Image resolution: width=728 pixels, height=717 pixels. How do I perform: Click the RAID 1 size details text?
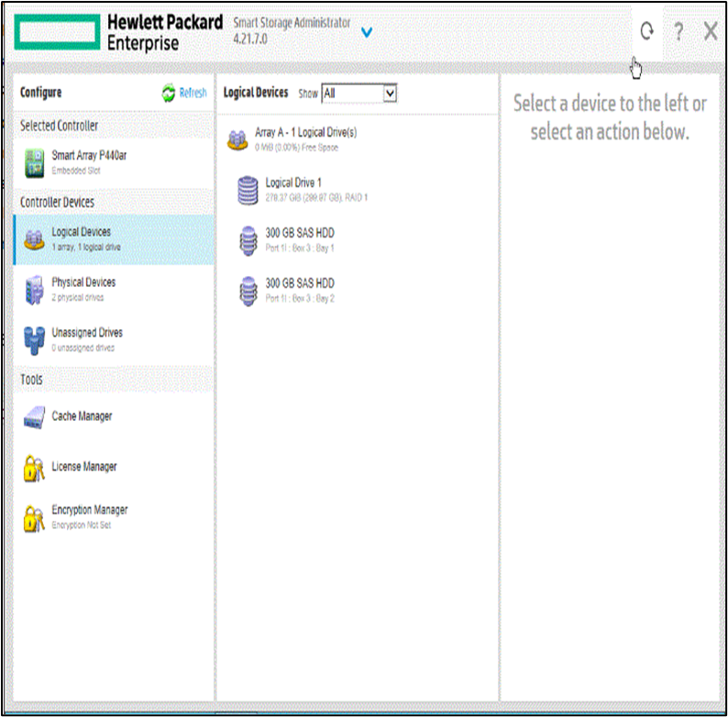(316, 198)
